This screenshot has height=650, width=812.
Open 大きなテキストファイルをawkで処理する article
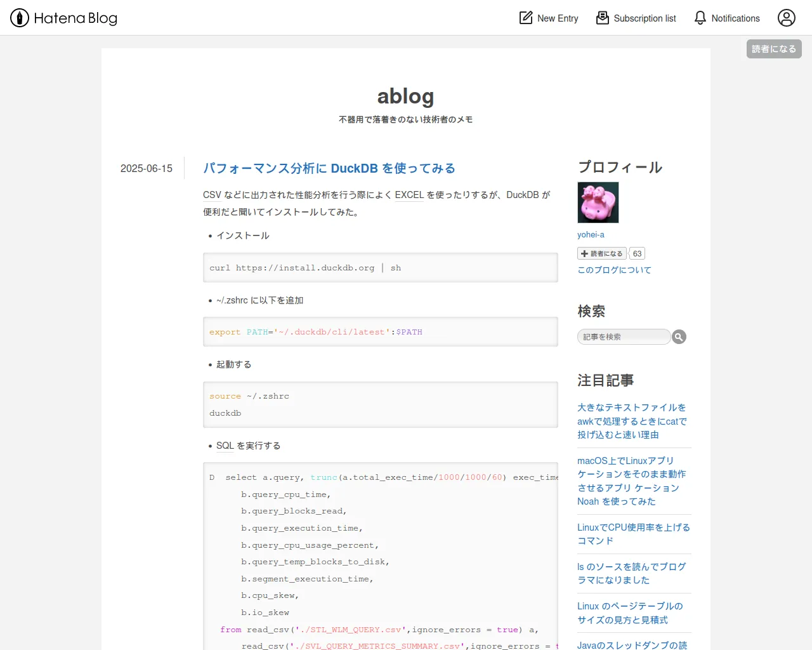(x=632, y=421)
